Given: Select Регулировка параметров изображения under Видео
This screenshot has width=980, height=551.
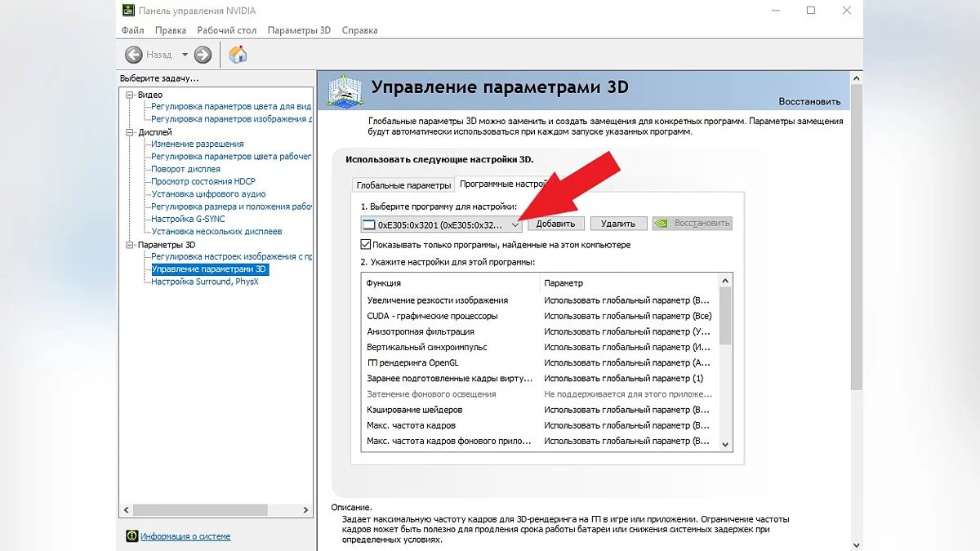Looking at the screenshot, I should (232, 119).
